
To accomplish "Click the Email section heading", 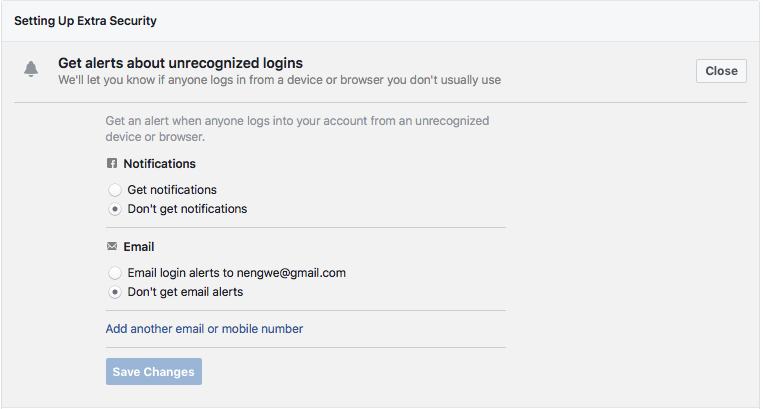I will [x=139, y=247].
